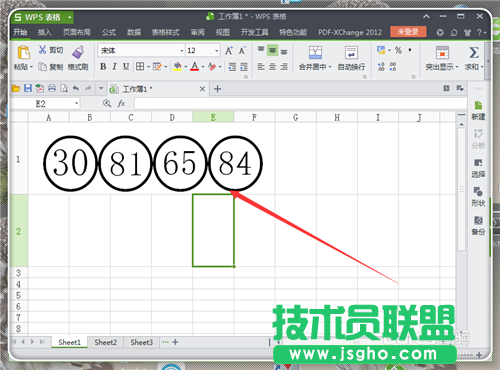Open the 数据 ribbon tab

tap(134, 32)
